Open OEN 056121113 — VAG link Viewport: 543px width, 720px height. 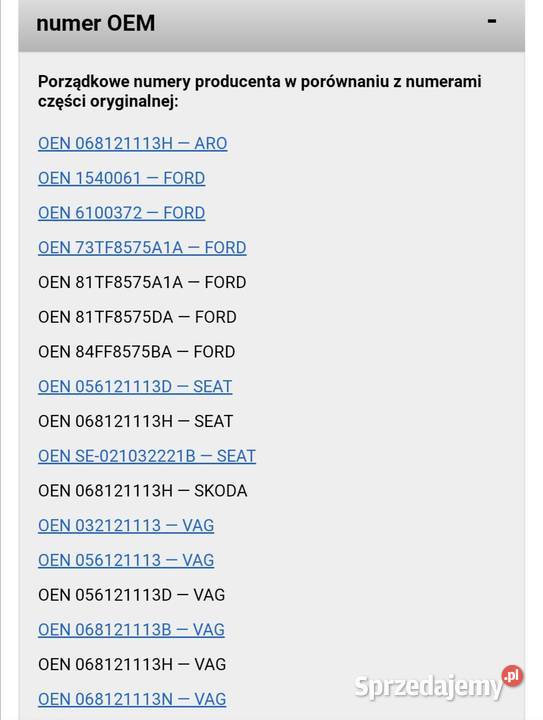(x=126, y=561)
